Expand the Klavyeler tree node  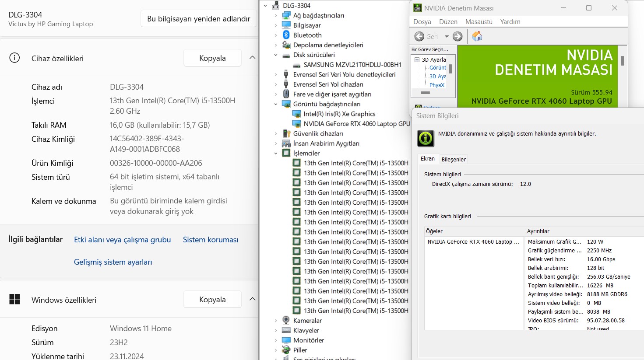(276, 330)
